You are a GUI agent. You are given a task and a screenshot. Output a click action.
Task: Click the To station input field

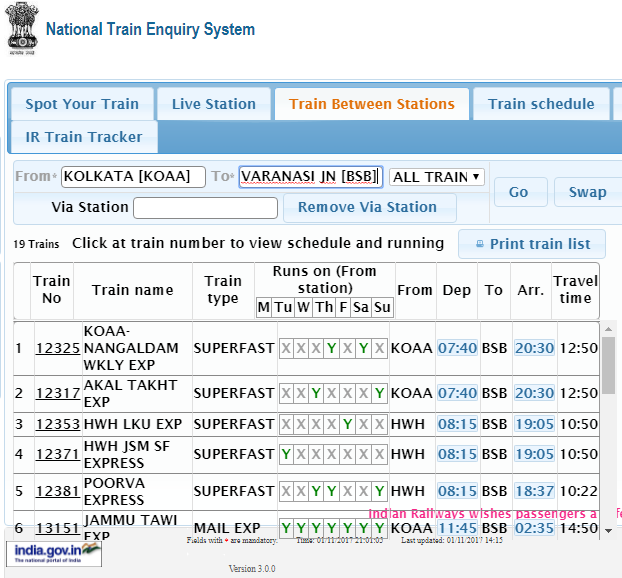311,177
